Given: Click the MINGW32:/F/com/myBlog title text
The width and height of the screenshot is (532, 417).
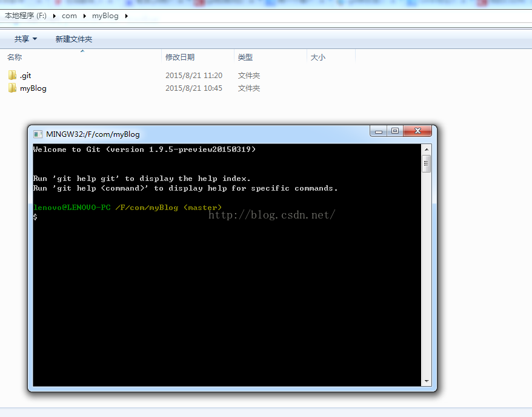Looking at the screenshot, I should (93, 134).
